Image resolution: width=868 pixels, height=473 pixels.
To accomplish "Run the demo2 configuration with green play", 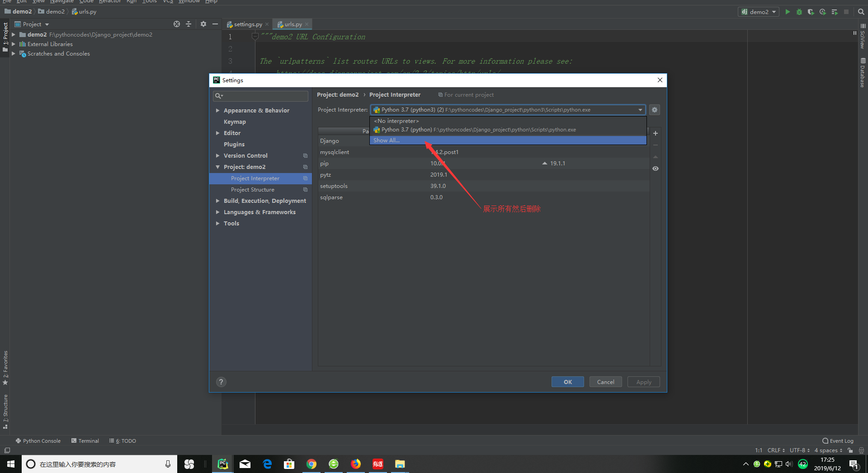I will pyautogui.click(x=788, y=12).
